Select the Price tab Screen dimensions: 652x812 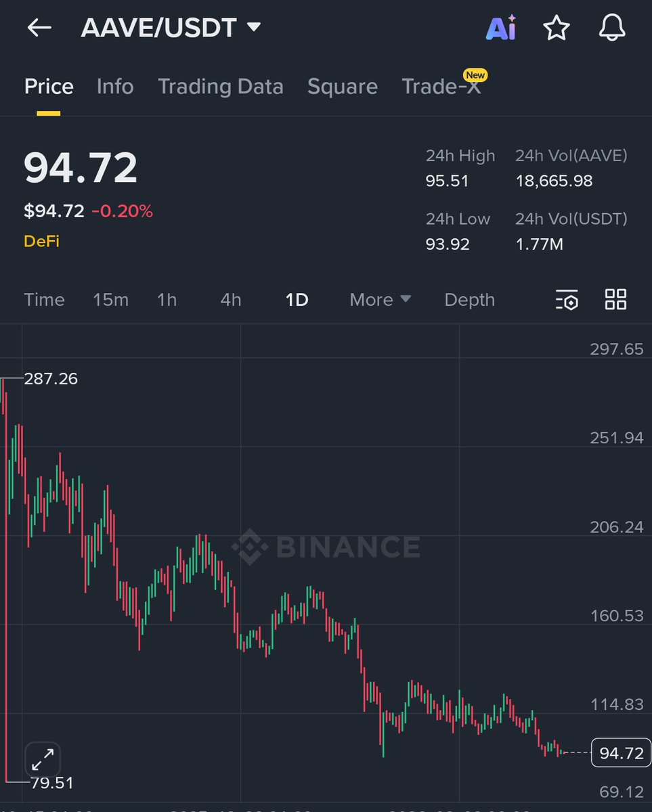tap(49, 87)
